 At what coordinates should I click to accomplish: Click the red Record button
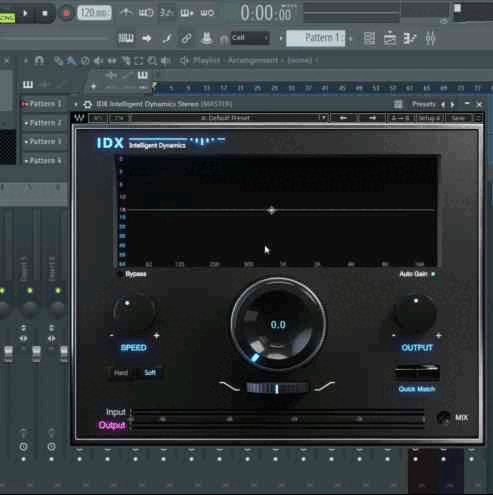tap(66, 13)
